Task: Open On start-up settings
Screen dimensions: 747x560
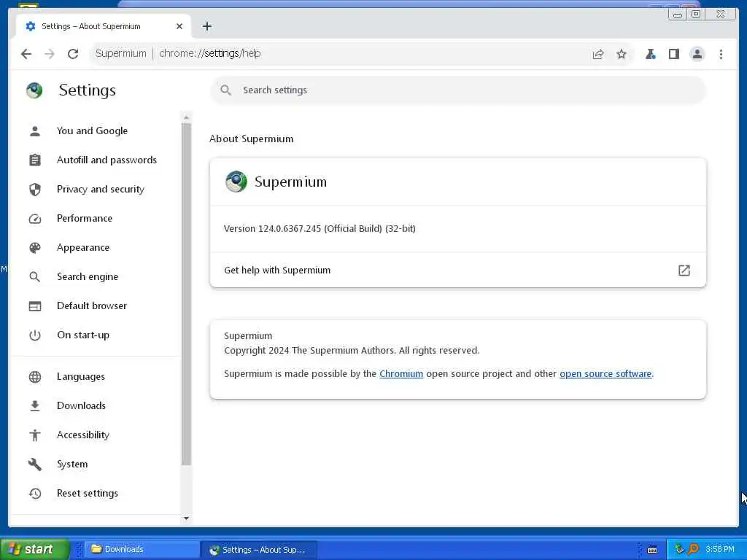Action: click(96, 335)
